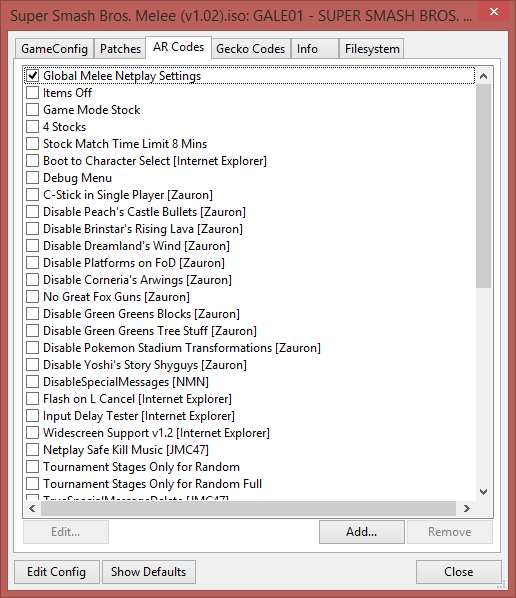
Task: Select 'No Great Fox Guns [Zauron]' text
Action: tap(116, 297)
